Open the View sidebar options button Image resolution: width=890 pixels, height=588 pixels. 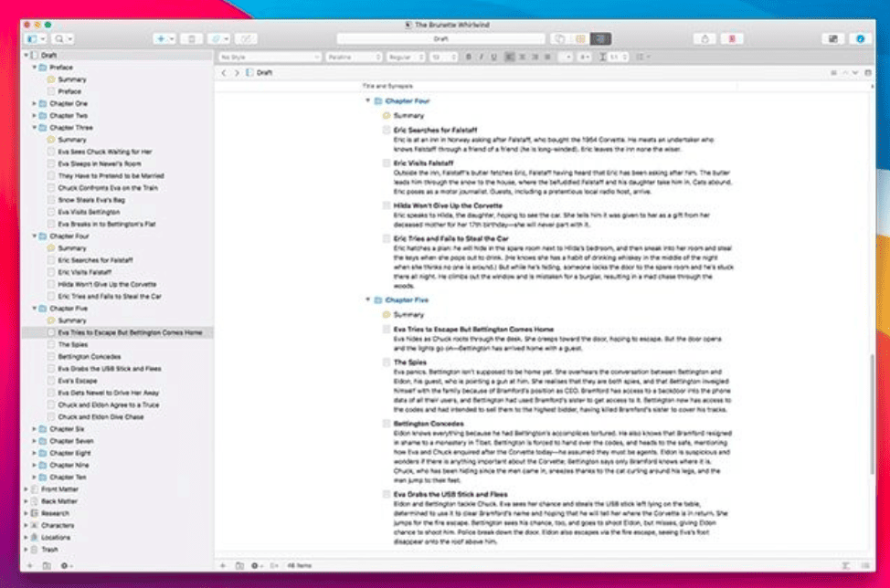pyautogui.click(x=36, y=38)
